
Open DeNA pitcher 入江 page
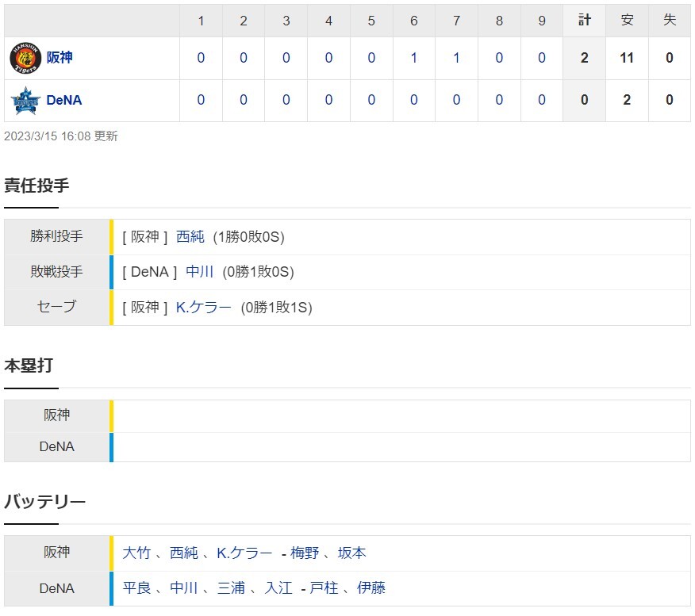[x=278, y=588]
